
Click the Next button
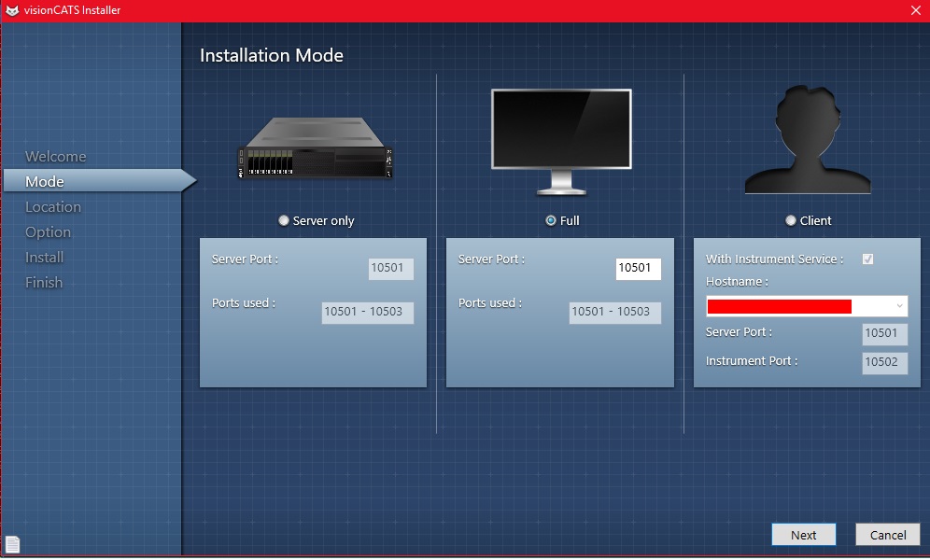[x=804, y=535]
